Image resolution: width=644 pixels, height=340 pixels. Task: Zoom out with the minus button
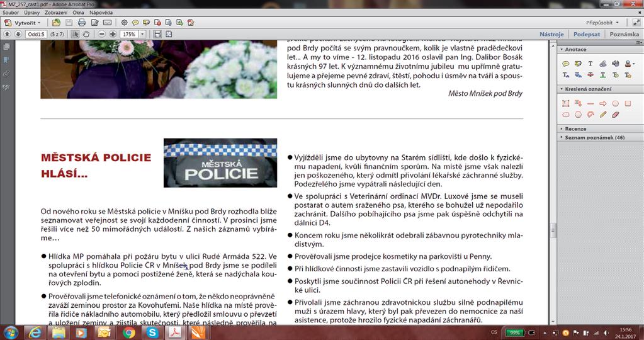pos(102,34)
